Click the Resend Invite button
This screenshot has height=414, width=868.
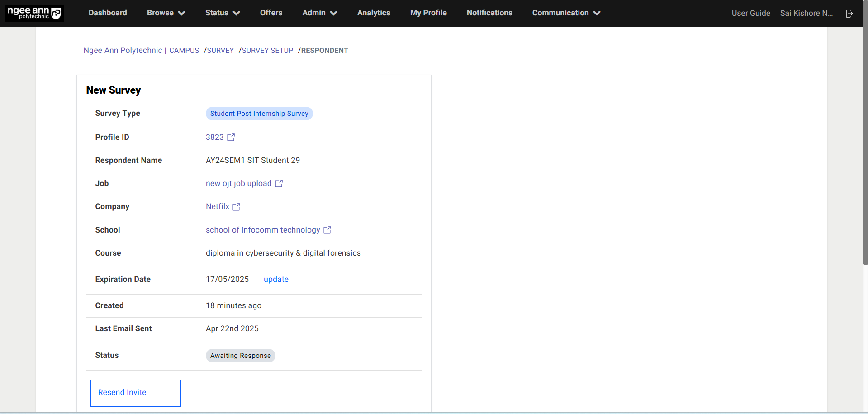(122, 392)
